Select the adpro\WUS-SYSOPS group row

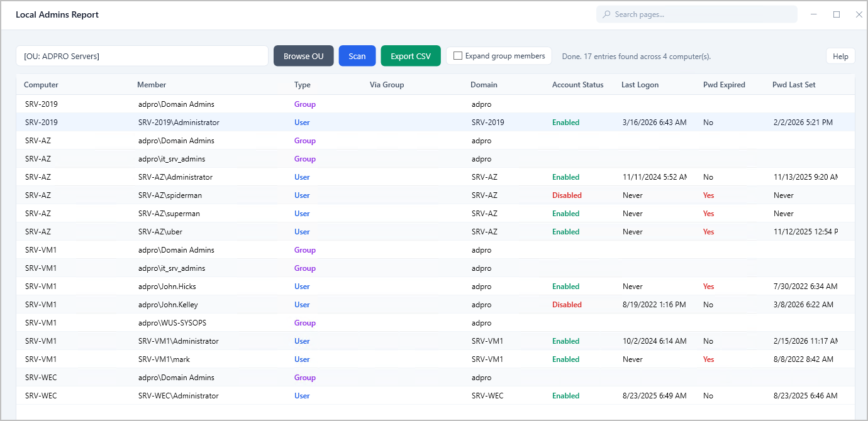coord(172,323)
